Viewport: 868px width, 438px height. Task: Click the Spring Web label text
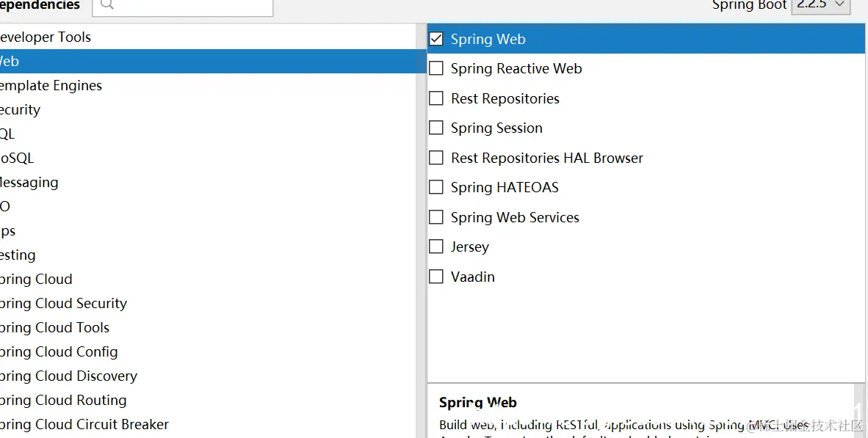pyautogui.click(x=488, y=40)
